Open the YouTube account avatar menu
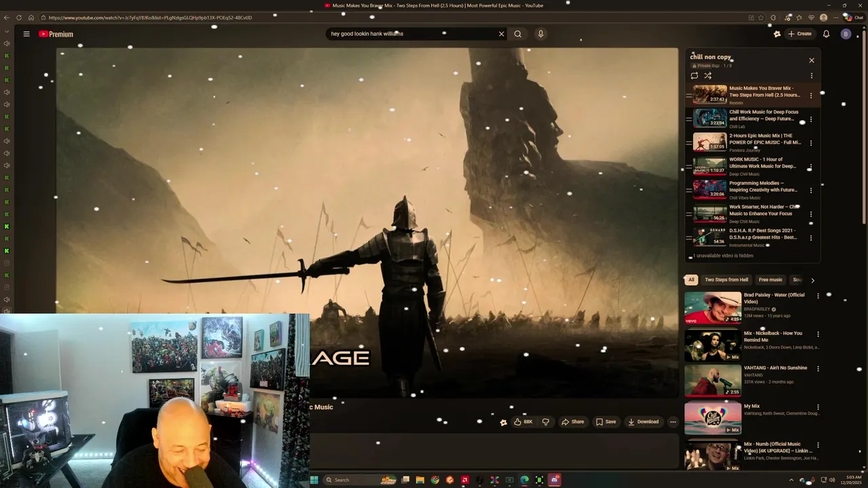This screenshot has height=488, width=868. (x=846, y=34)
